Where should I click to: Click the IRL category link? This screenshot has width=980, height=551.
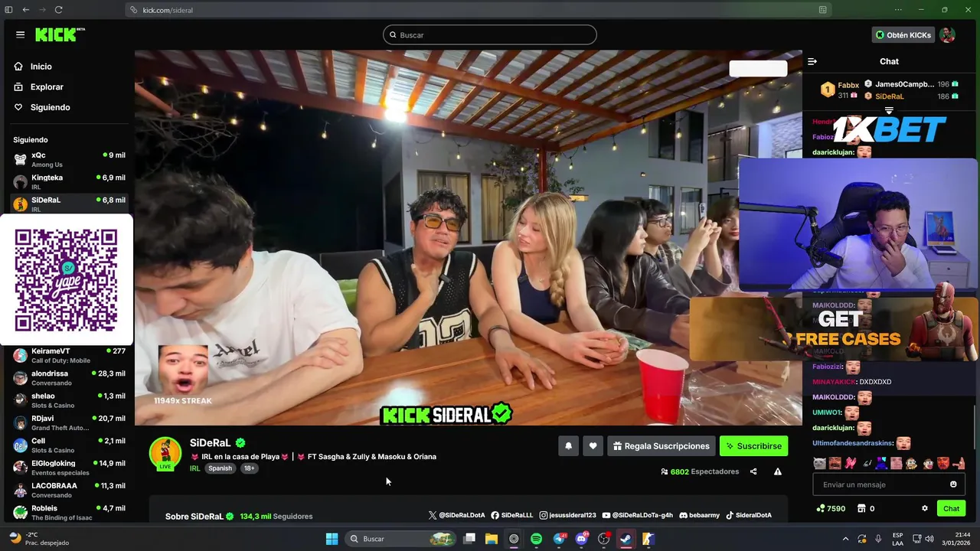pyautogui.click(x=194, y=468)
